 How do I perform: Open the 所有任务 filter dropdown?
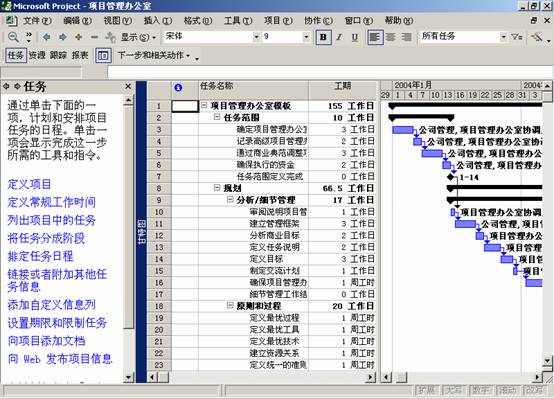(503, 37)
